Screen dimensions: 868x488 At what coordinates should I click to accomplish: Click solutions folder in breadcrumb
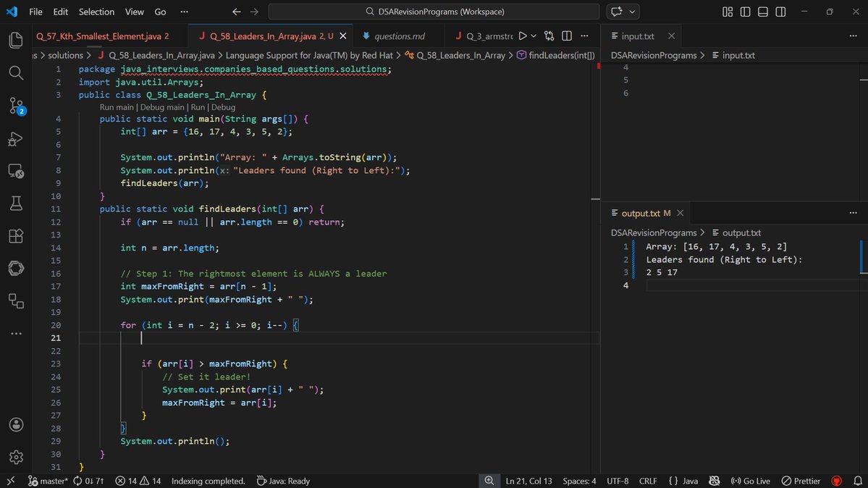click(65, 56)
